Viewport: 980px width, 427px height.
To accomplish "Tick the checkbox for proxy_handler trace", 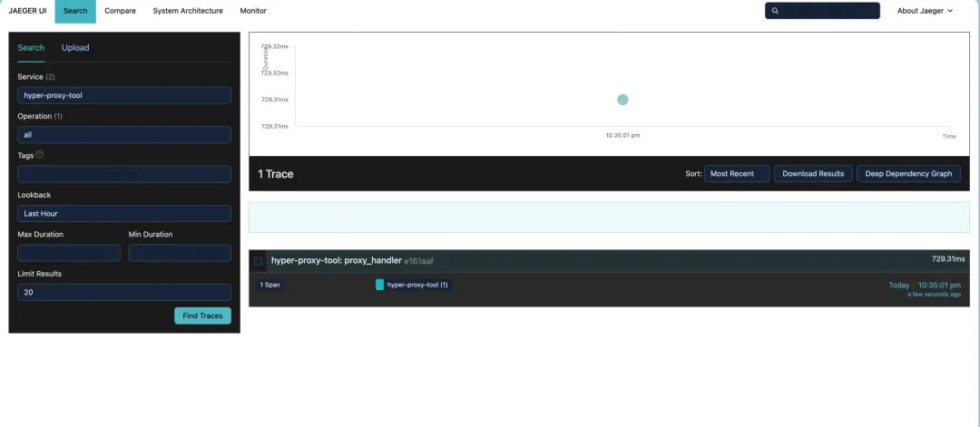I will click(258, 261).
